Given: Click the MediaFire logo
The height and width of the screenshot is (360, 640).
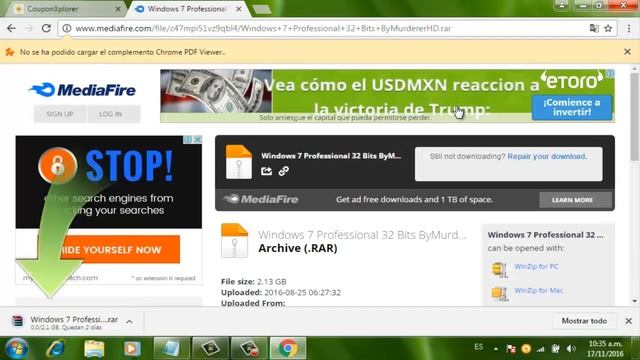Looking at the screenshot, I should pyautogui.click(x=83, y=90).
